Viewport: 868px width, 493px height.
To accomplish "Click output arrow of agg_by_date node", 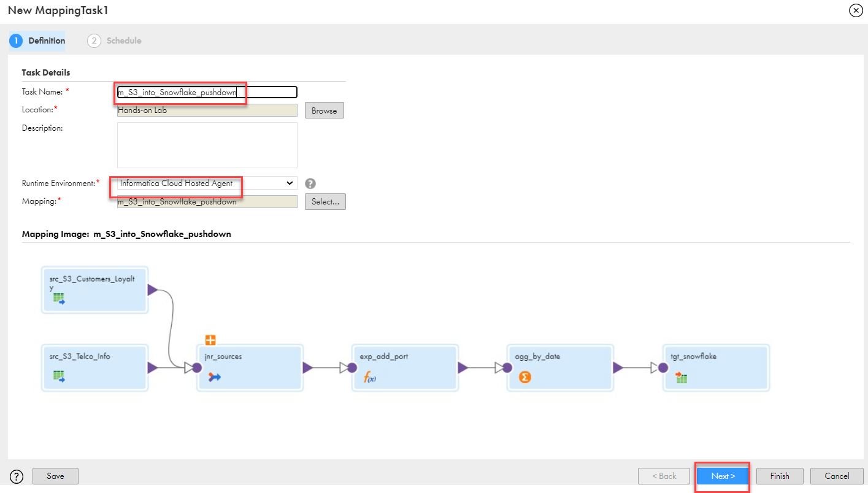I will [x=618, y=368].
